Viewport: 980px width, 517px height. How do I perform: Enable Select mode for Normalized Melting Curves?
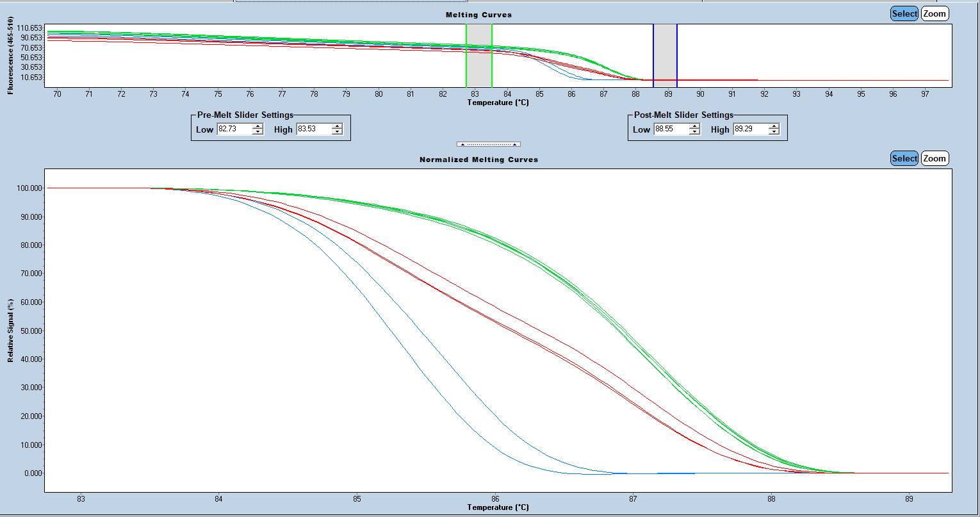(x=904, y=158)
